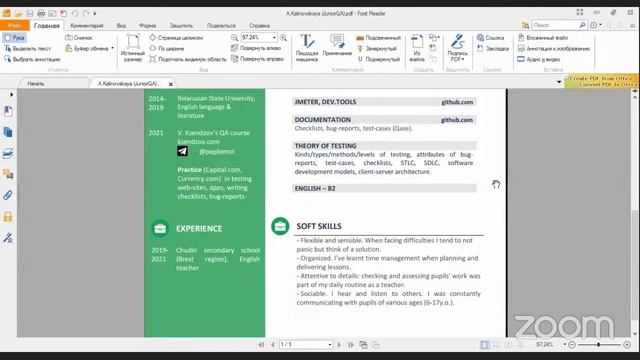
Task: Insert Audio & Video (Аудио и видео)
Action: 539,59
